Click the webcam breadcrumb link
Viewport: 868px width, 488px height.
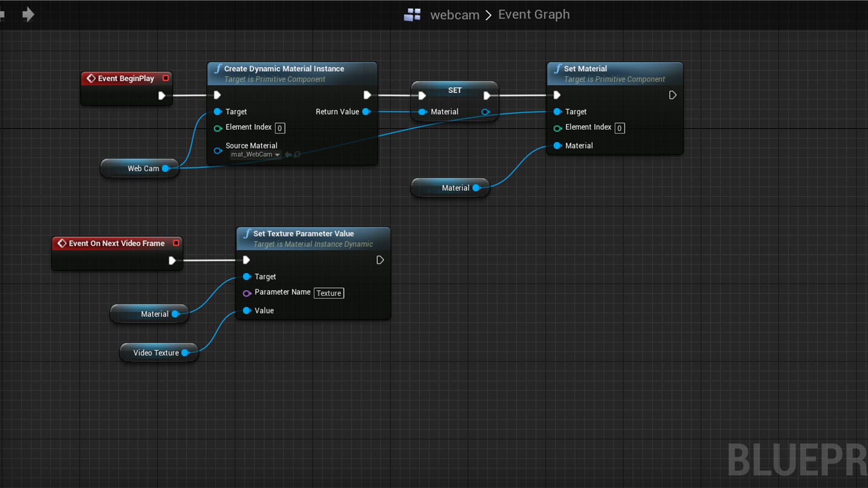pos(454,15)
